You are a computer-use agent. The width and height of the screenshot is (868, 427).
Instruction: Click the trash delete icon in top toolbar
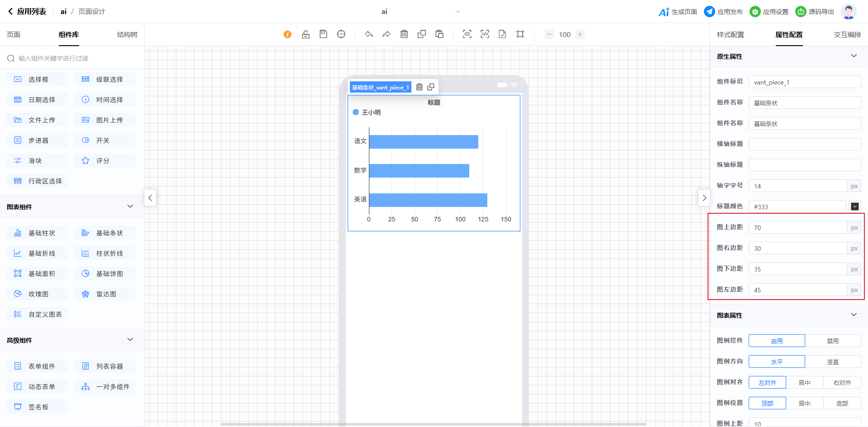tap(404, 34)
